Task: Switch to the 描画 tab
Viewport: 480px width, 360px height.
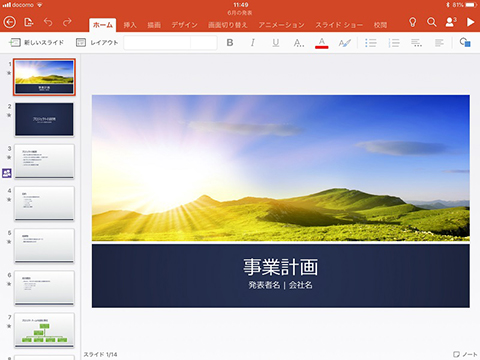Action: (154, 25)
